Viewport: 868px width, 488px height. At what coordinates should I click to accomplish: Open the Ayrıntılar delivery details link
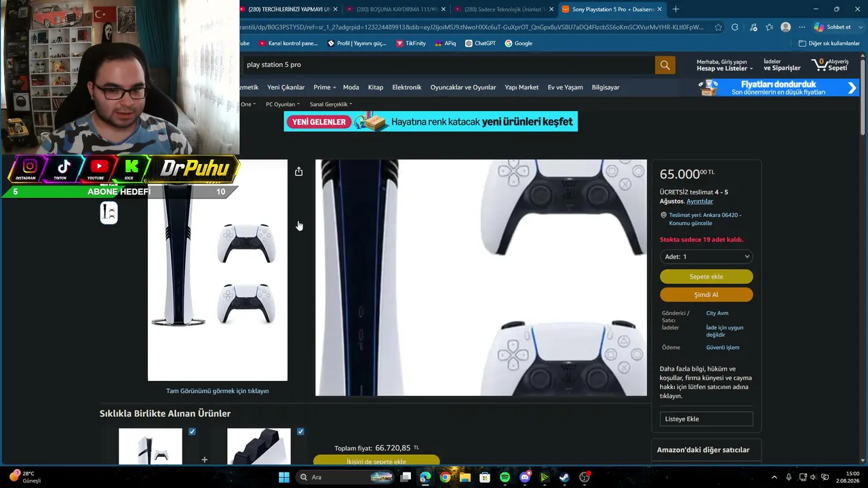(700, 201)
